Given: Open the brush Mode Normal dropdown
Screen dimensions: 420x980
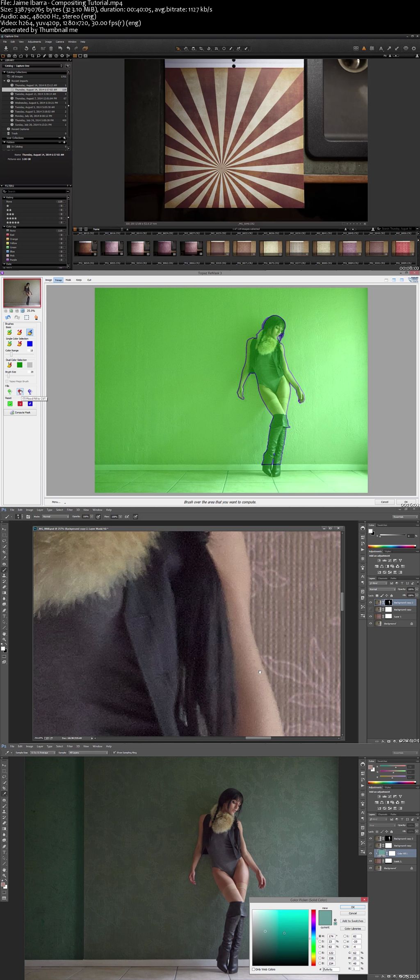Looking at the screenshot, I should pyautogui.click(x=55, y=516).
